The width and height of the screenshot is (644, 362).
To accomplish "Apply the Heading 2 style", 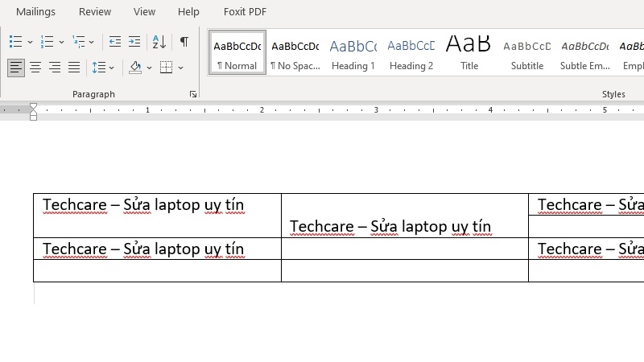I will click(411, 52).
